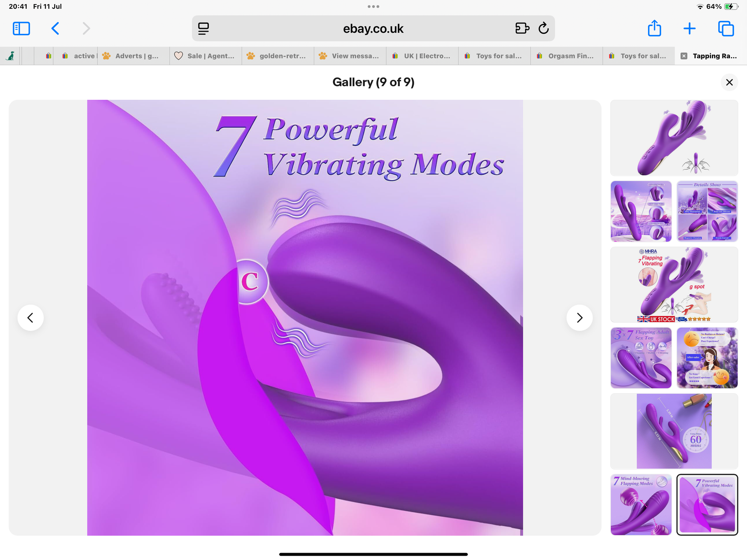Show the tab overview grid
Image resolution: width=747 pixels, height=560 pixels.
pos(726,28)
